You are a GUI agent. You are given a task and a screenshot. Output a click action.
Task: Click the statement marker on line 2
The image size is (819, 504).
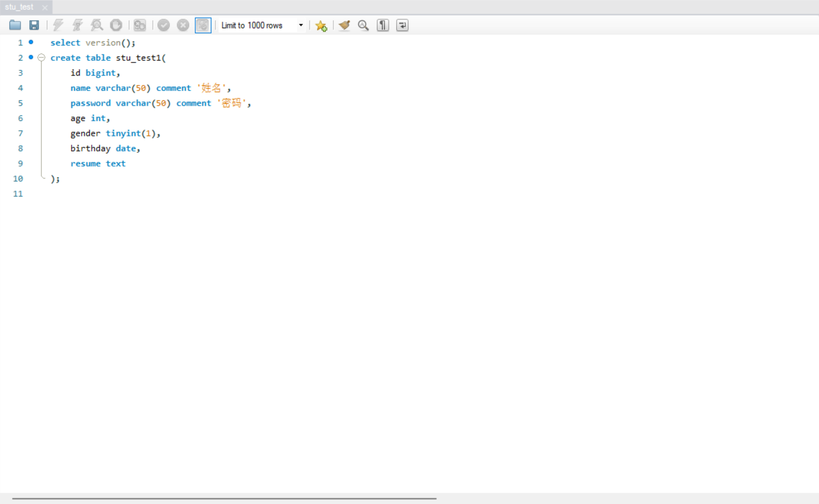coord(31,57)
